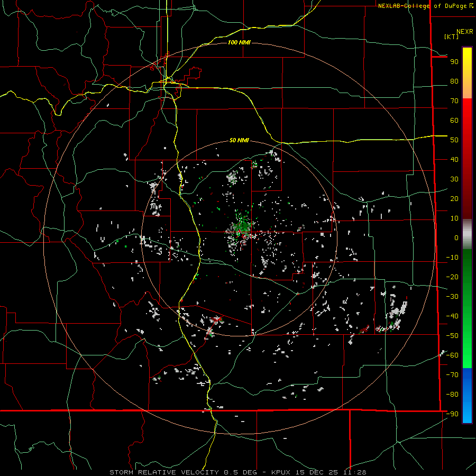Click the -20 value on velocity scale
476x476 pixels.
[452, 277]
